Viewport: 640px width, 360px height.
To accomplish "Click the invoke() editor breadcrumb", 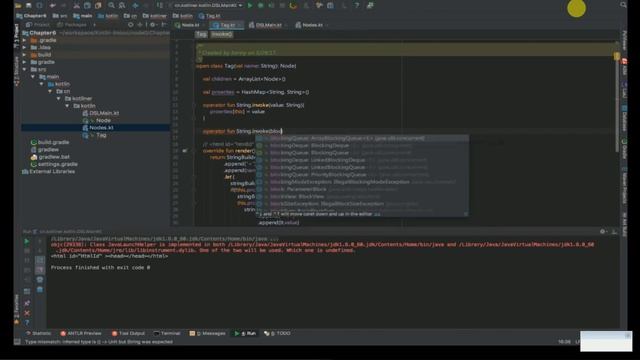I will [x=222, y=35].
